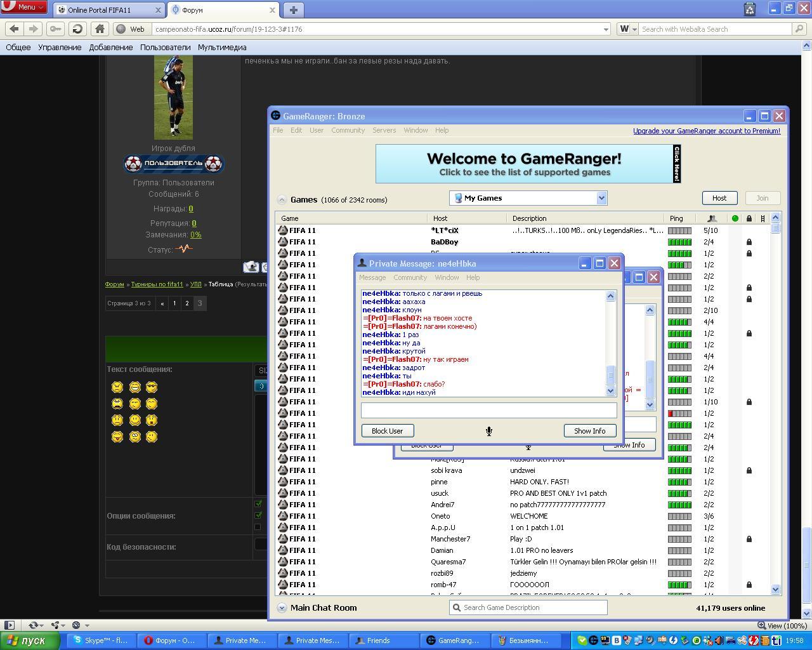Click lock icon on BaDBoy's room
The height and width of the screenshot is (650, 812).
[x=749, y=242]
